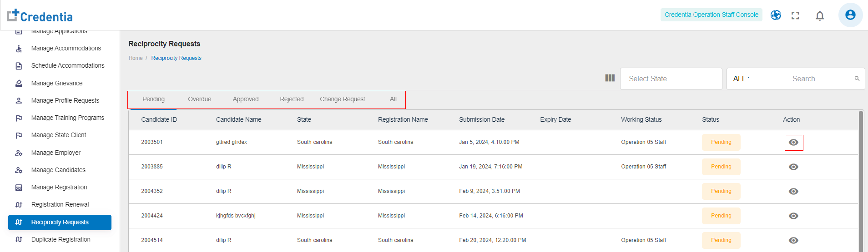This screenshot has height=252, width=868.
Task: Switch to the Change Request tab
Action: [x=342, y=99]
